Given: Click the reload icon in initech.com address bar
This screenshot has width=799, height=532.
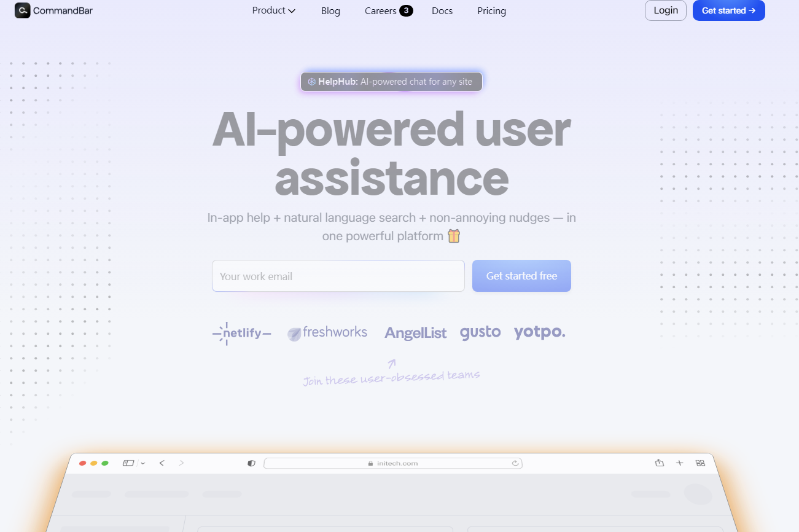Looking at the screenshot, I should [x=515, y=463].
